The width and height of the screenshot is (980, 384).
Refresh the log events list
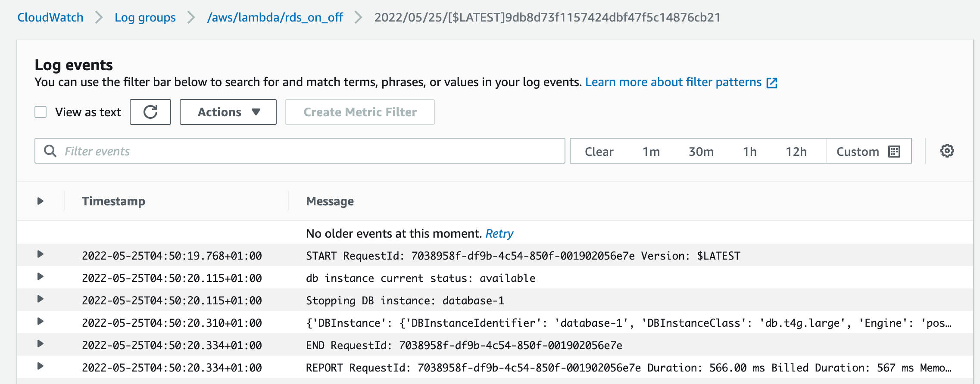[150, 112]
